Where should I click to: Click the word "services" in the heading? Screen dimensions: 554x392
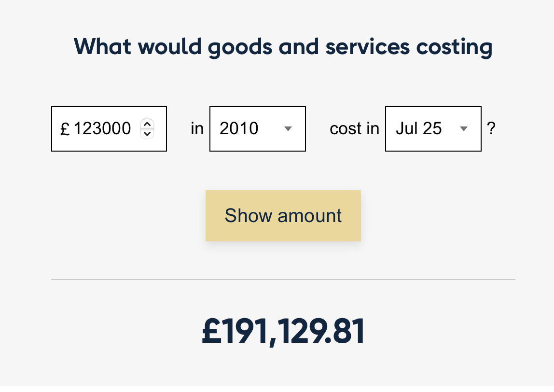tap(367, 47)
